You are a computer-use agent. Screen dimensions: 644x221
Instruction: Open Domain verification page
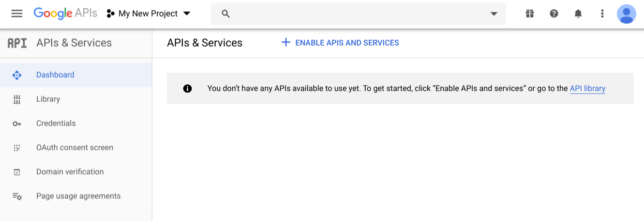70,172
